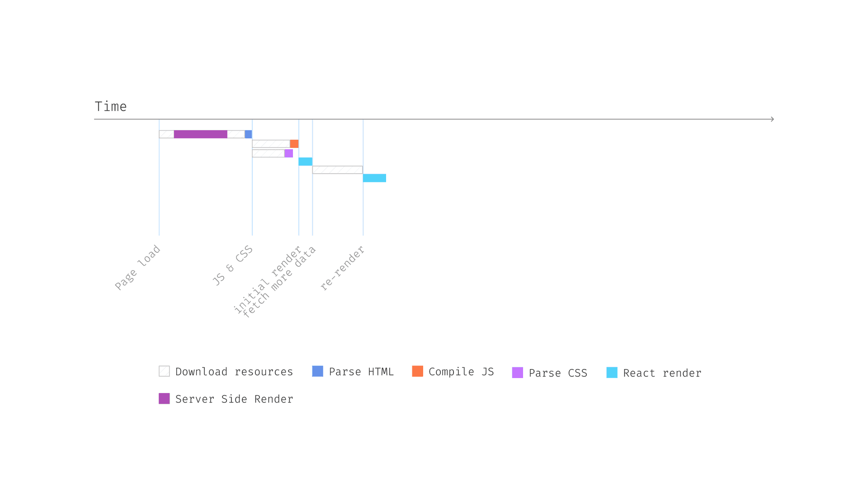The image size is (868, 478).
Task: Click the Compile JS legend color swatch
Action: [417, 371]
